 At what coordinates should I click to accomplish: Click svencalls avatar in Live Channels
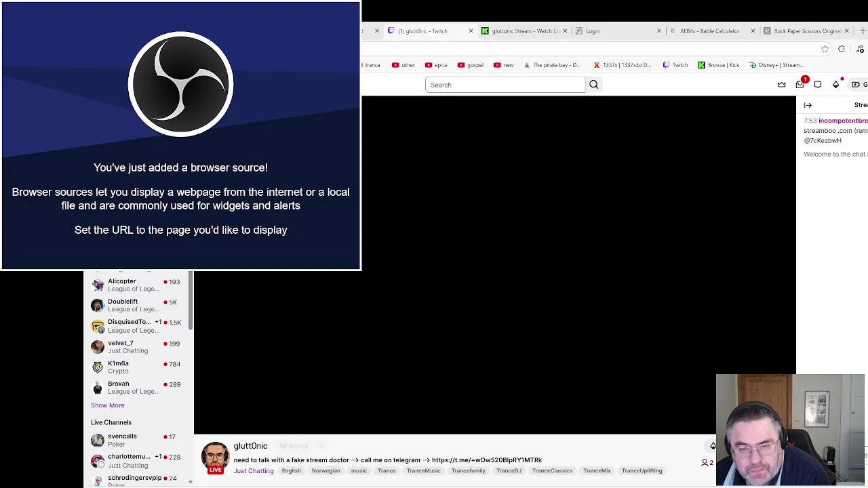pos(98,441)
